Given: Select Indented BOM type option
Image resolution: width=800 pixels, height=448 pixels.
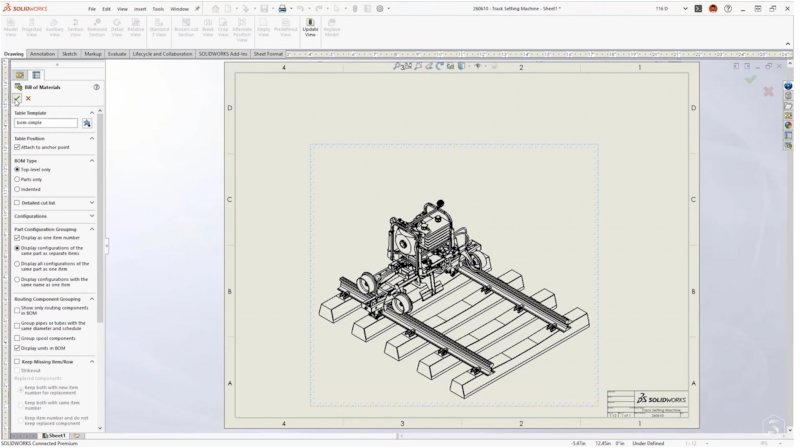Looking at the screenshot, I should click(x=17, y=189).
